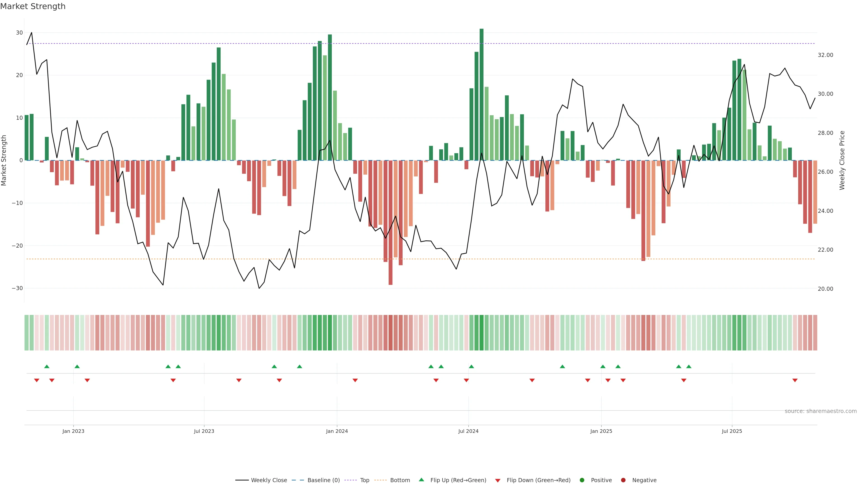Click the Jan 2024 x-axis label
This screenshot has width=868, height=488.
click(x=337, y=431)
